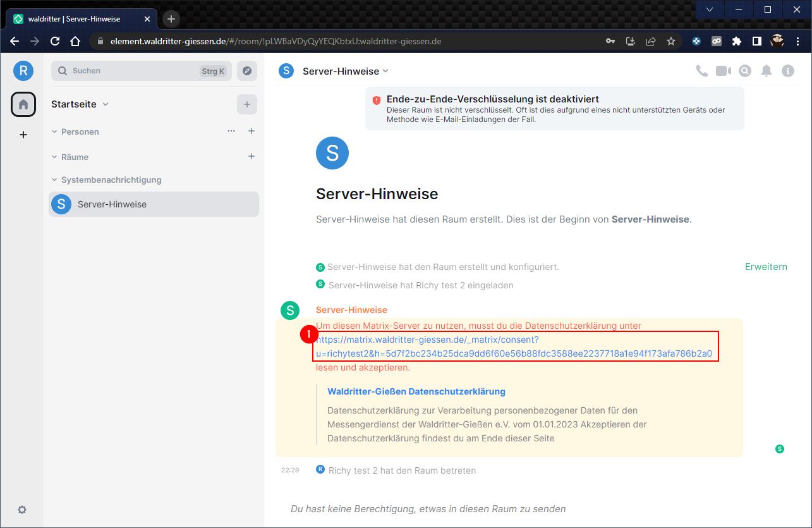The image size is (812, 528).
Task: Open room search magnifier icon
Action: pyautogui.click(x=745, y=71)
